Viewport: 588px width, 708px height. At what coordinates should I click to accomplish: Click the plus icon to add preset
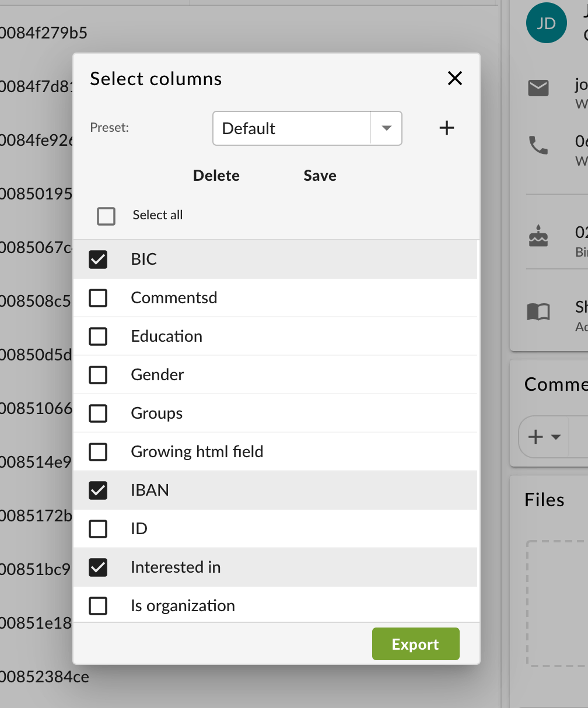click(x=446, y=128)
